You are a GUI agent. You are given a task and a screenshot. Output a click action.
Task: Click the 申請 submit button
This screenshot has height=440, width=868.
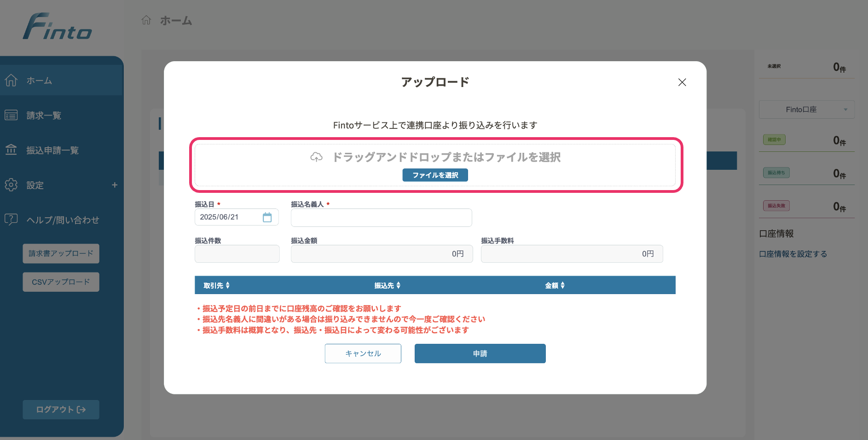[x=480, y=353]
